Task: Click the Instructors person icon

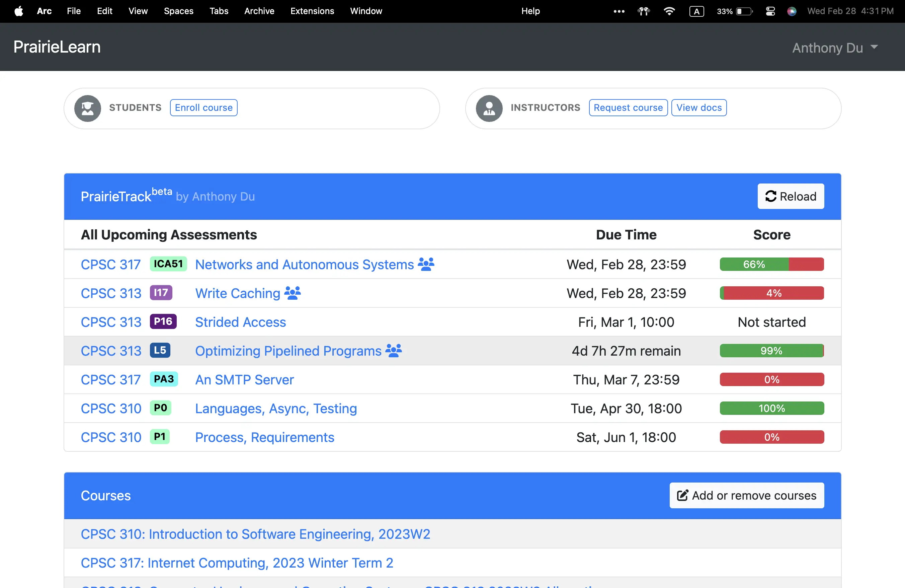Action: [x=489, y=108]
